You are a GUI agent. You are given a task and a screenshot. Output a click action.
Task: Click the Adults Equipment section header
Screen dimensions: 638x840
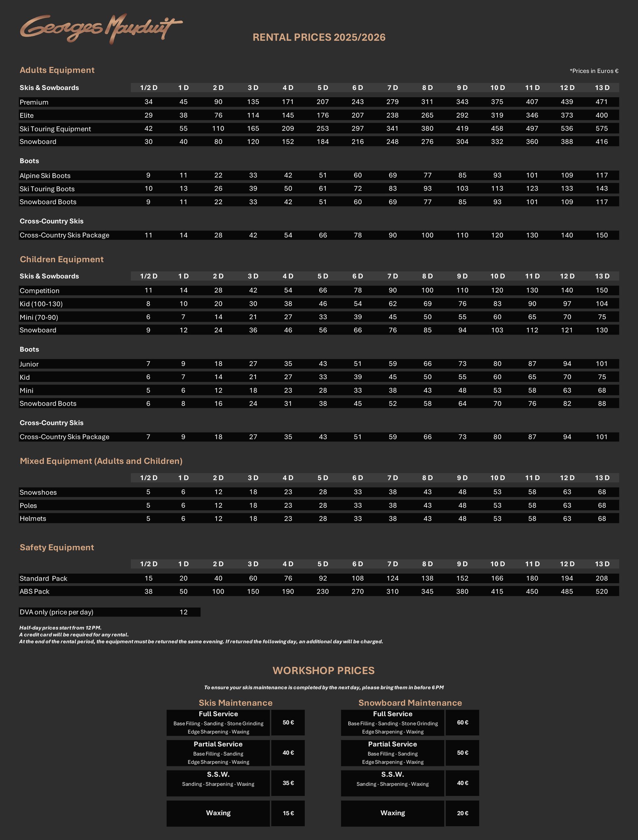tap(56, 70)
